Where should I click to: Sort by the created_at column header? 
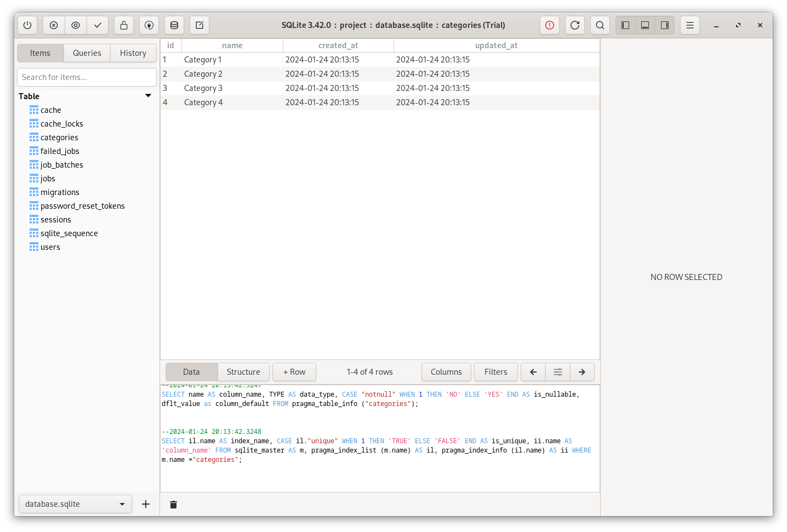338,45
